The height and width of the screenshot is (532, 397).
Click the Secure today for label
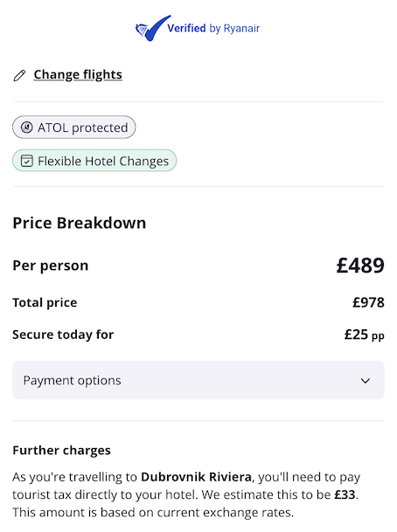point(63,335)
